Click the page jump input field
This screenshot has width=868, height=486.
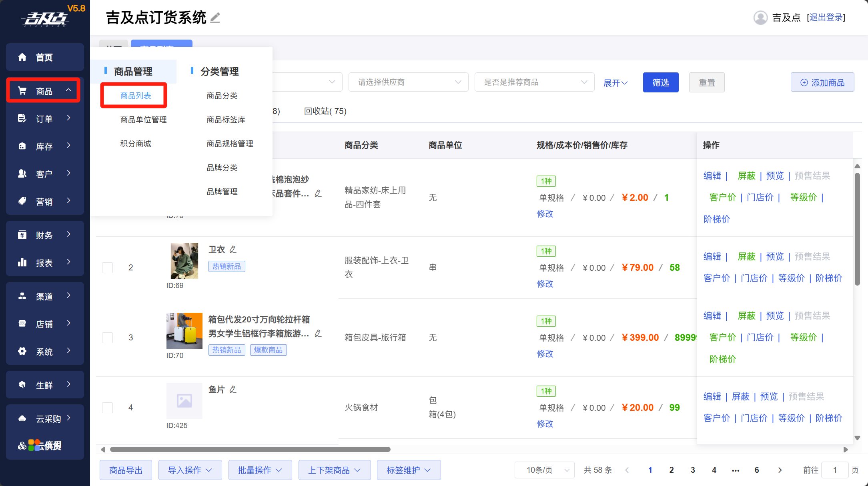834,470
